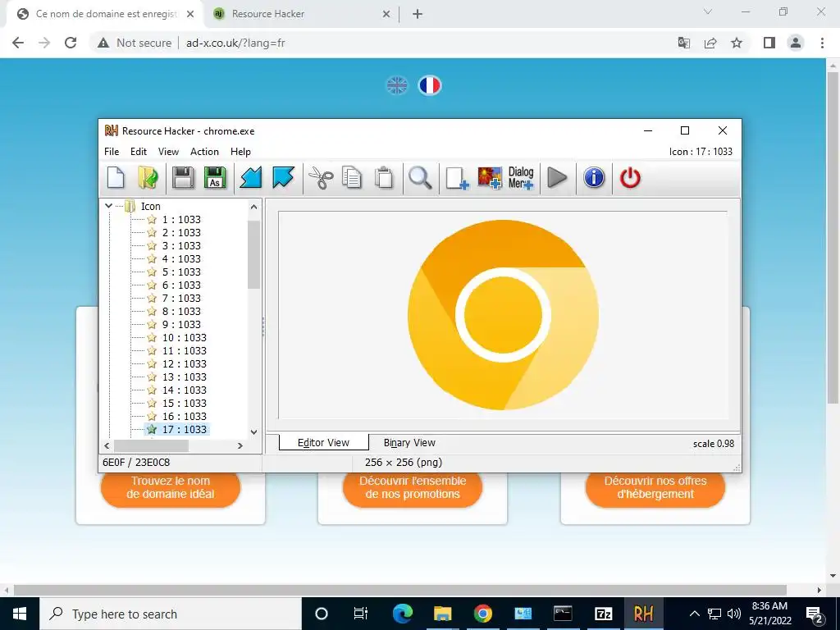840x630 pixels.
Task: Cut using the scissors icon
Action: click(x=321, y=178)
